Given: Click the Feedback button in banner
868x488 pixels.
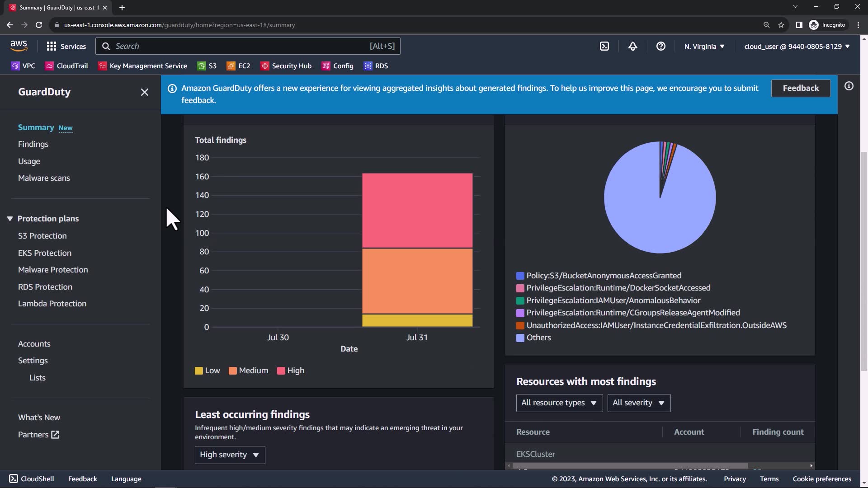Looking at the screenshot, I should (800, 88).
